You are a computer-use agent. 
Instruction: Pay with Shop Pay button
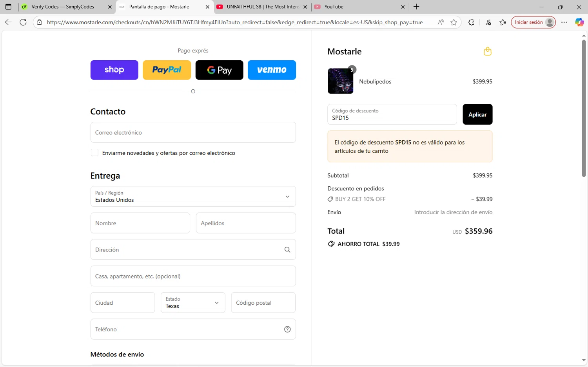point(114,70)
